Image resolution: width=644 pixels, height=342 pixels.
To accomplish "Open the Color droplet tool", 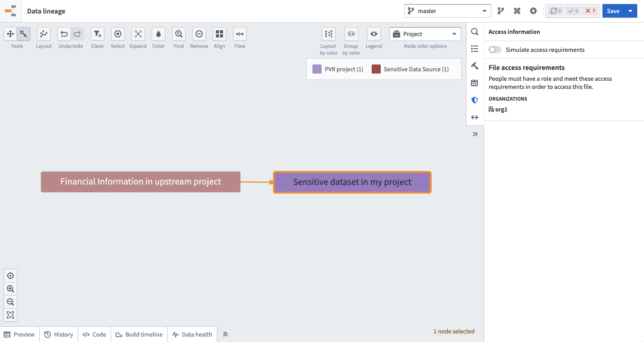I will [159, 34].
